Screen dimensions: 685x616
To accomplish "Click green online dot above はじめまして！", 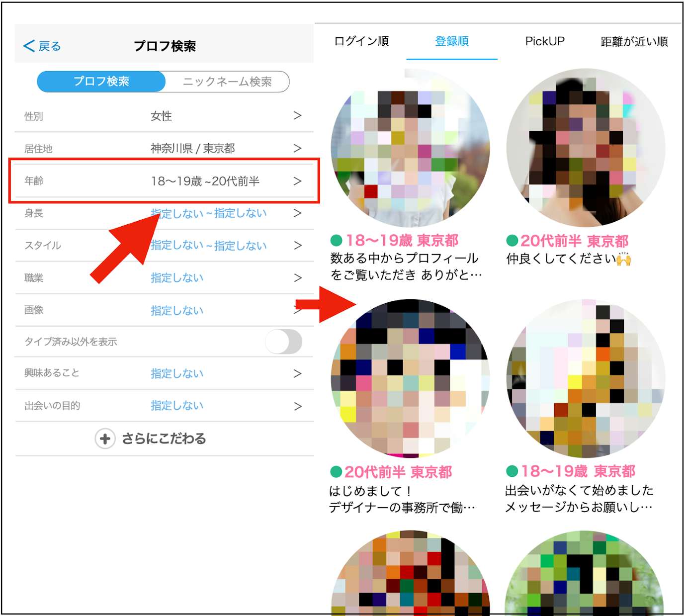I will 336,471.
